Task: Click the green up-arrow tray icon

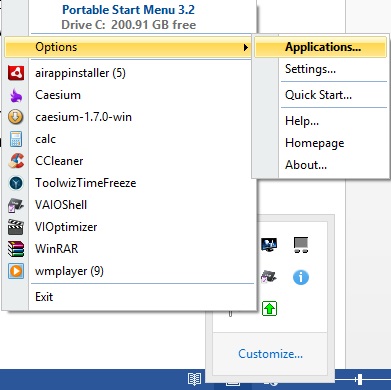Action: (269, 308)
